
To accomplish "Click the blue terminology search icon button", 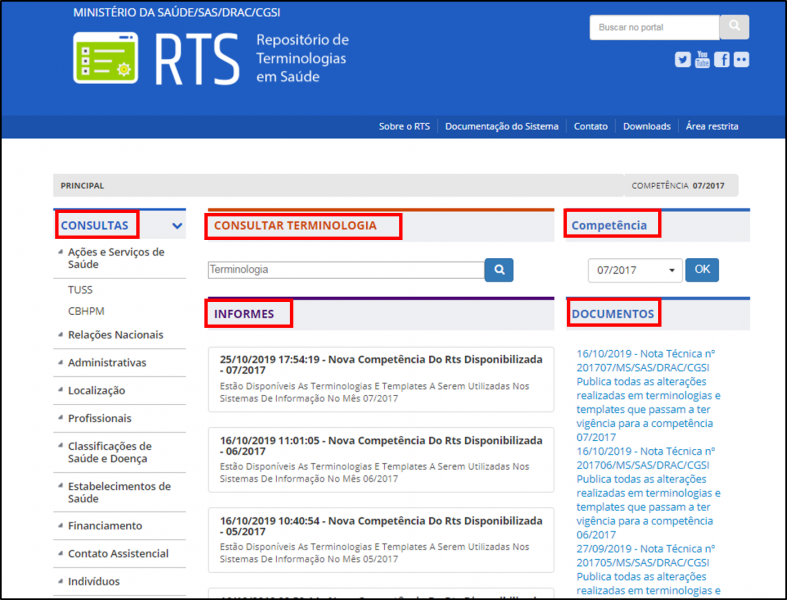I will [499, 270].
